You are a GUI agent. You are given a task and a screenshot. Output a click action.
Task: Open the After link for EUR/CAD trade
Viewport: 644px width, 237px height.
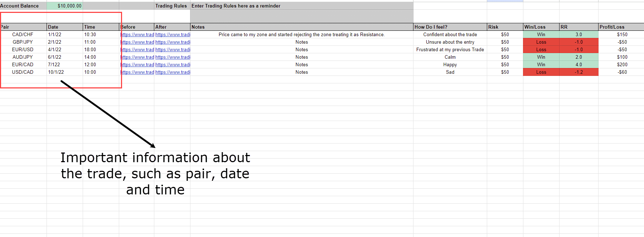coord(173,65)
